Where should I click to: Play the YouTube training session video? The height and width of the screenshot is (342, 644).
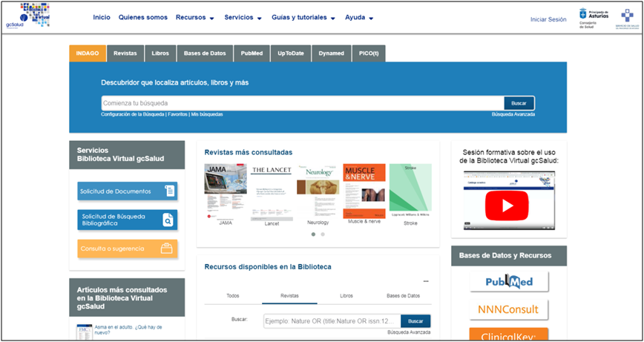click(x=508, y=205)
